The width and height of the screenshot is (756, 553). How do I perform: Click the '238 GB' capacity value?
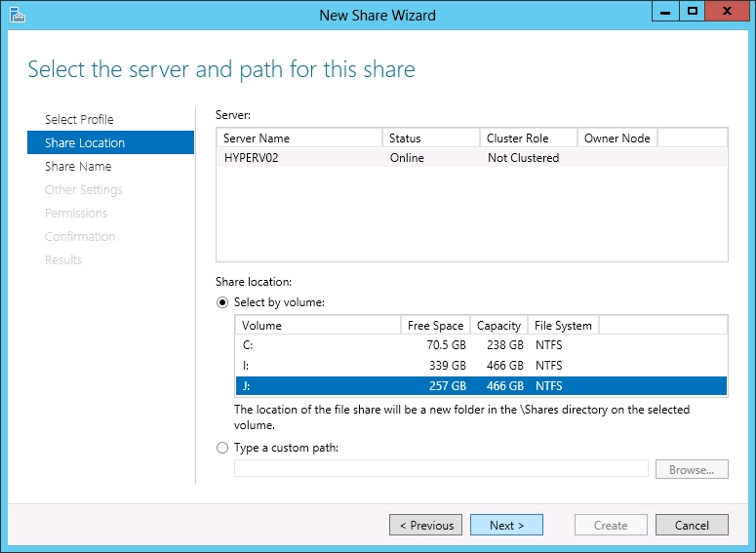point(504,345)
